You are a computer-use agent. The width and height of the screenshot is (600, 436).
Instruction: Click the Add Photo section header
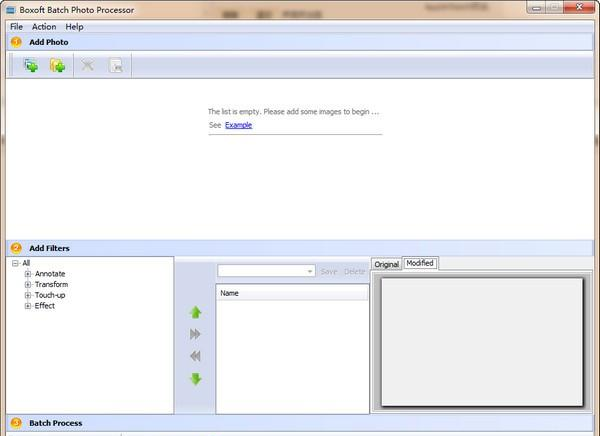[300, 42]
